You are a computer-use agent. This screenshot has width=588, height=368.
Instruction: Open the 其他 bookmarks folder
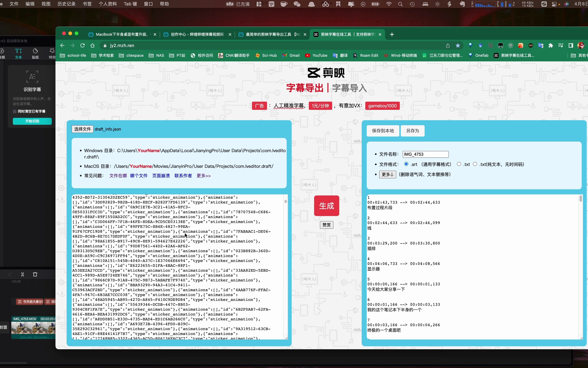point(579,56)
